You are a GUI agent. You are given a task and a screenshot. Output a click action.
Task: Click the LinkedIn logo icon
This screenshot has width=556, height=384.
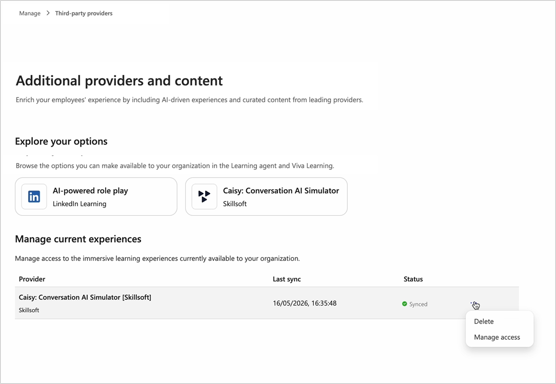pos(34,196)
